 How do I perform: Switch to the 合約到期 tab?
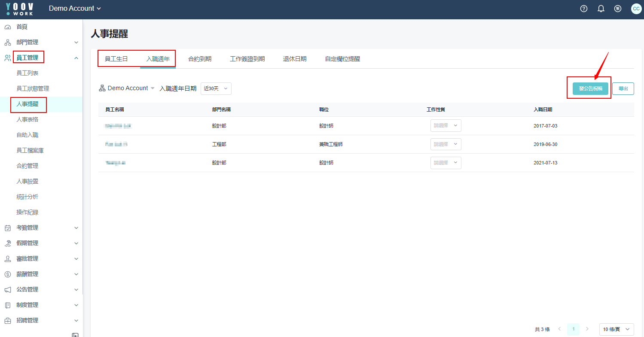click(200, 59)
